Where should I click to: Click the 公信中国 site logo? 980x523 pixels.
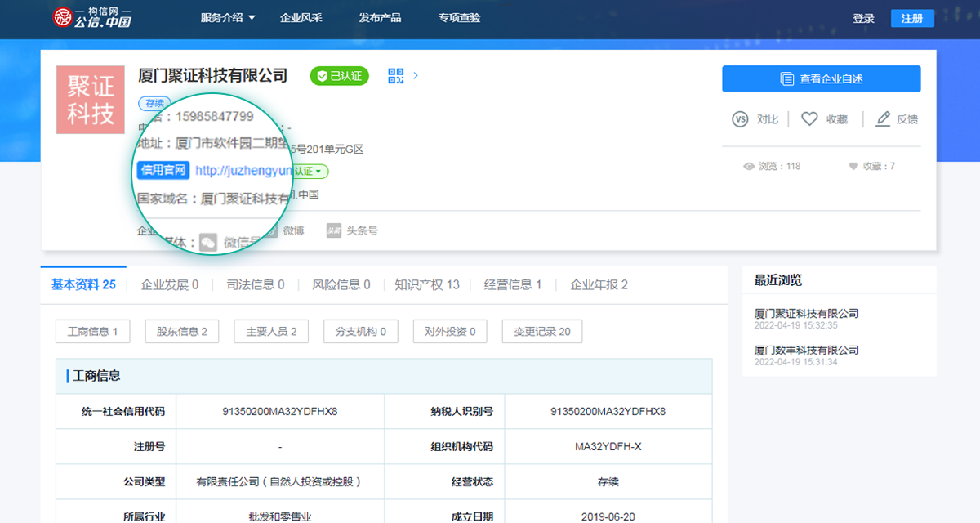click(x=91, y=18)
